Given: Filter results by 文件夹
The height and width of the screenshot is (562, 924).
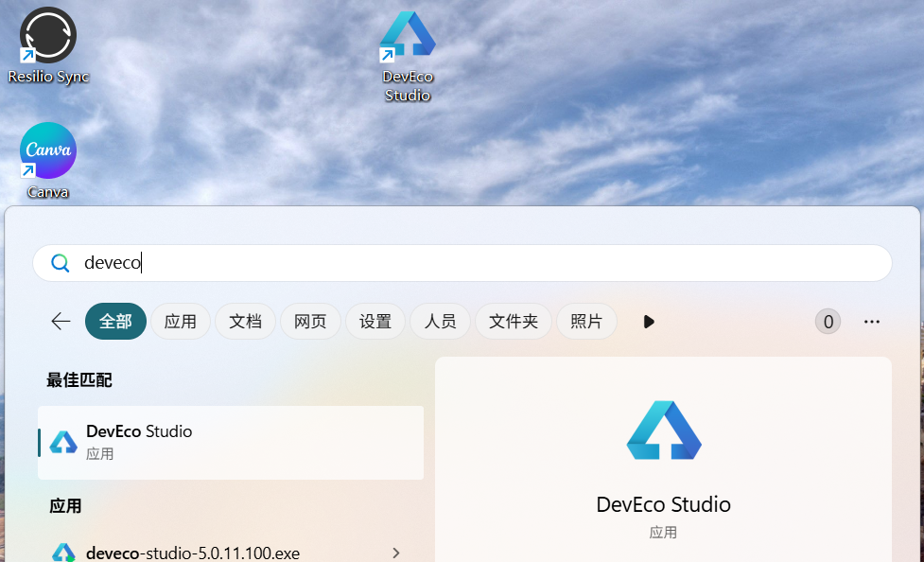Looking at the screenshot, I should click(x=514, y=322).
